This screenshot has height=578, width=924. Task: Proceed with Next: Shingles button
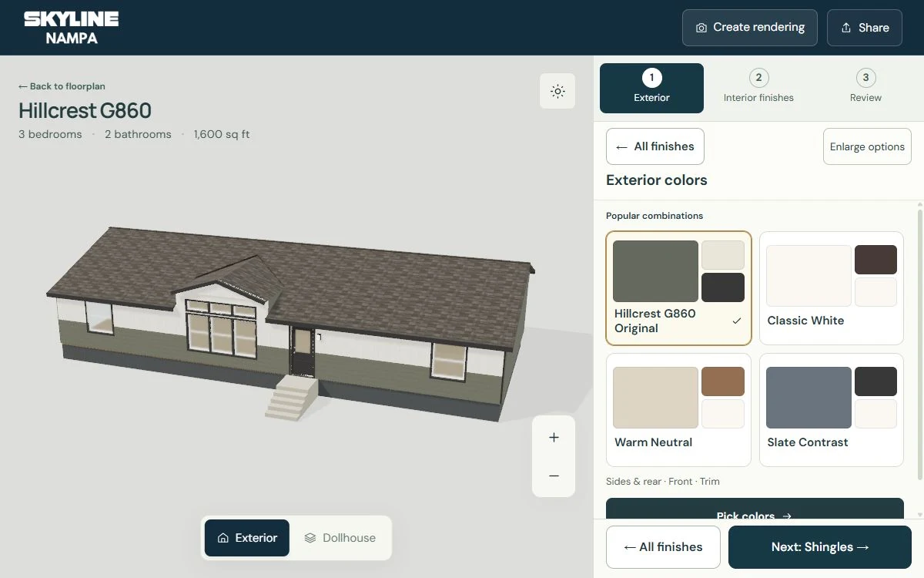(x=820, y=547)
